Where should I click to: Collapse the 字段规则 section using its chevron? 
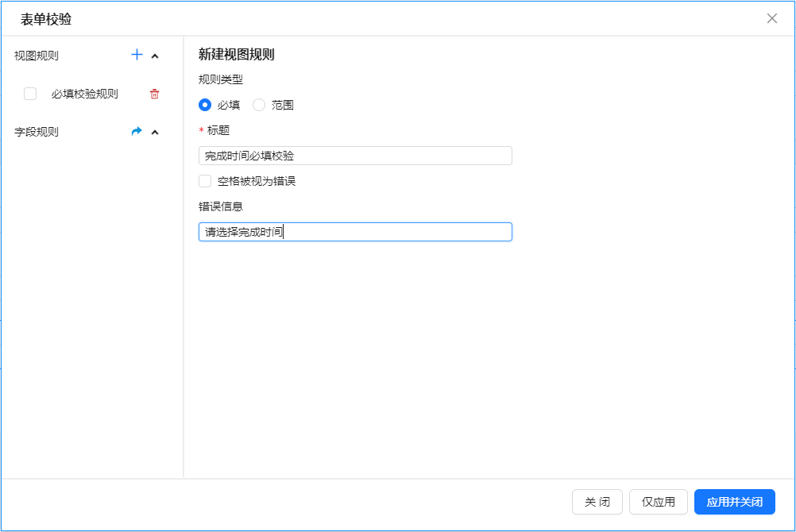[155, 133]
